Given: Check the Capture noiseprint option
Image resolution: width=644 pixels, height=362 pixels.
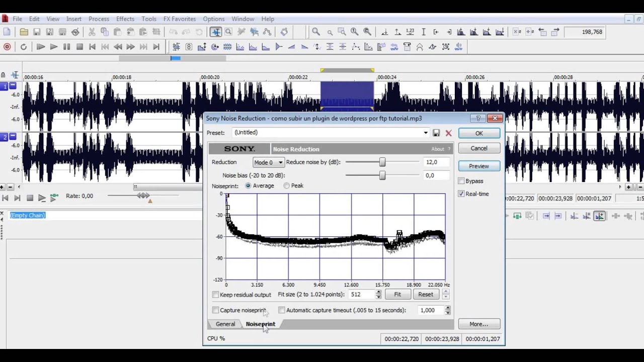Looking at the screenshot, I should click(216, 310).
